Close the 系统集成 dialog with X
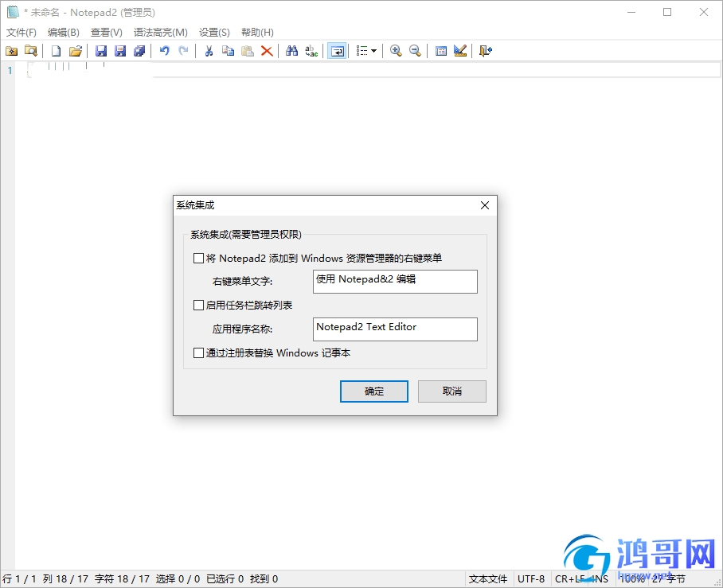 (x=485, y=205)
